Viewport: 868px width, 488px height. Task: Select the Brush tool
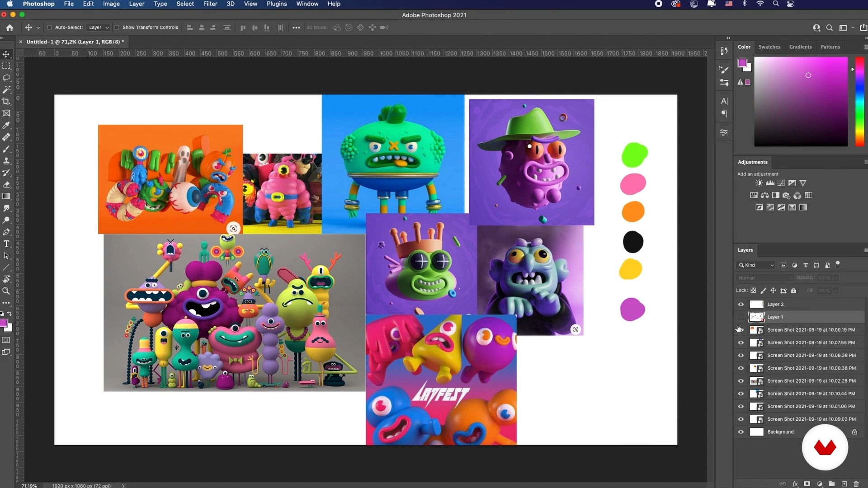6,149
